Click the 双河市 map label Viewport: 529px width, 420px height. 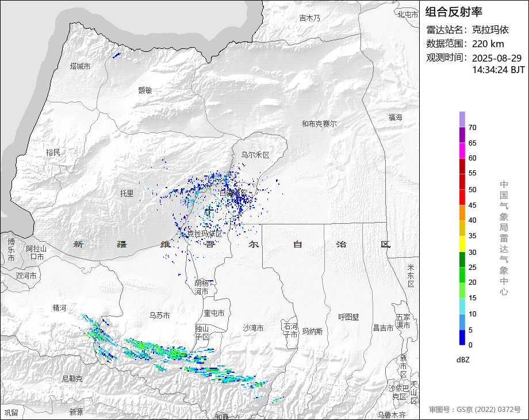pos(26,276)
